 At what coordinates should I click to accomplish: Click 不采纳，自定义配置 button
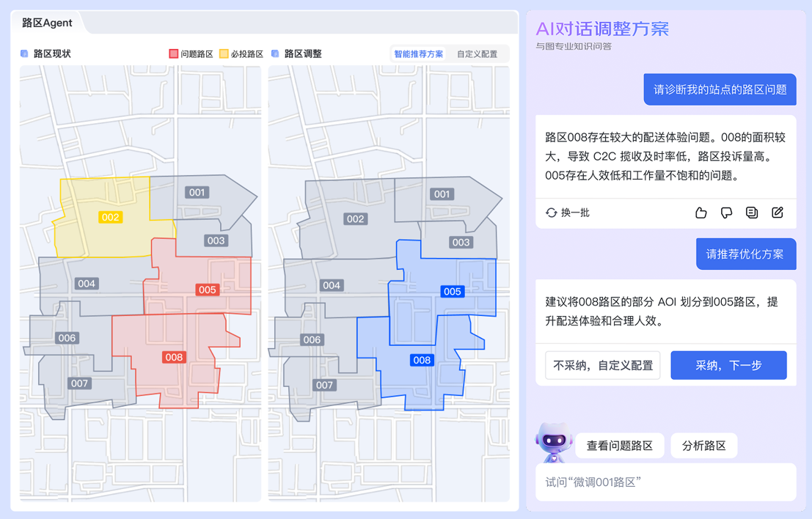click(x=603, y=365)
